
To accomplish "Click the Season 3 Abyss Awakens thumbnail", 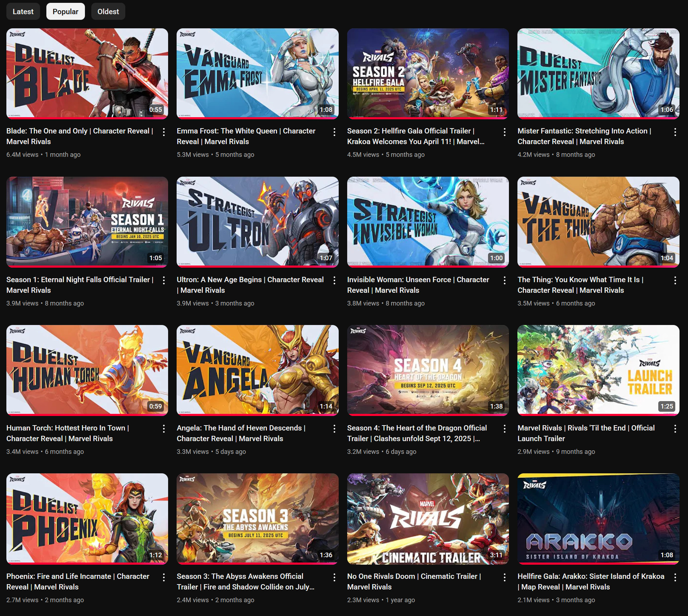I will click(x=257, y=518).
